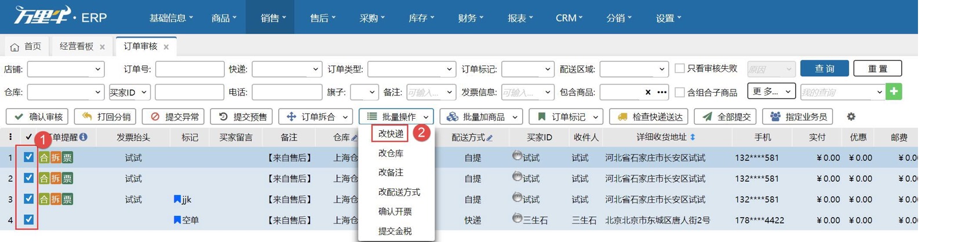
Task: Enable 只看审核失败 checkbox
Action: tap(680, 68)
